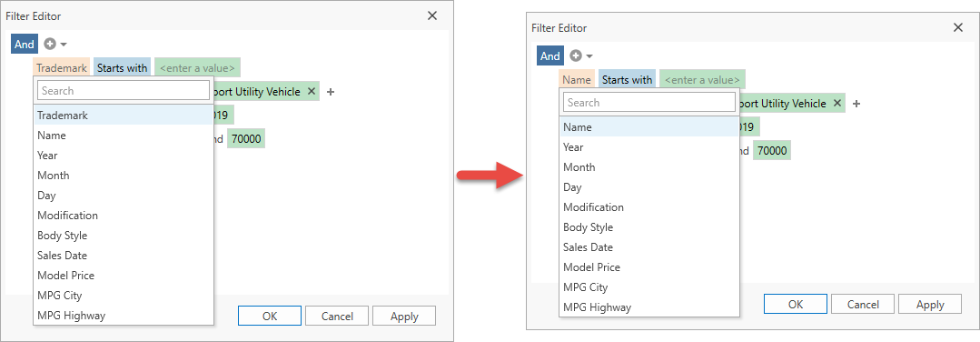Open Starts with operator in left dialog

point(122,67)
